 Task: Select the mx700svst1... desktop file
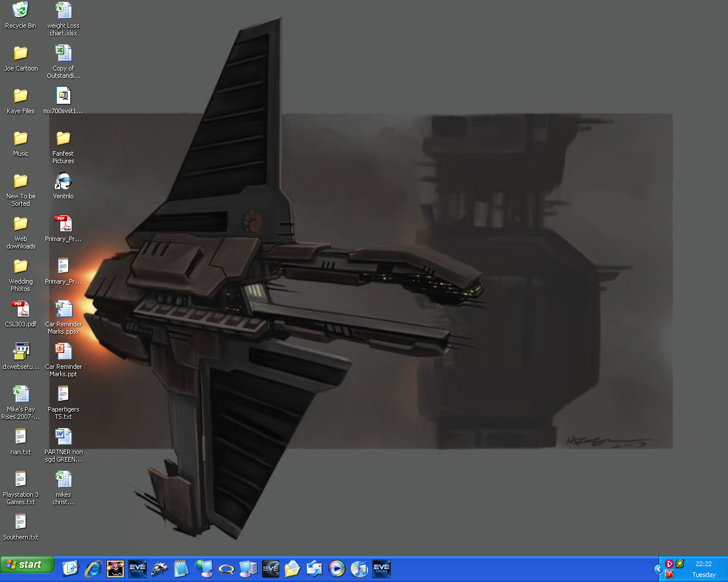tap(63, 101)
